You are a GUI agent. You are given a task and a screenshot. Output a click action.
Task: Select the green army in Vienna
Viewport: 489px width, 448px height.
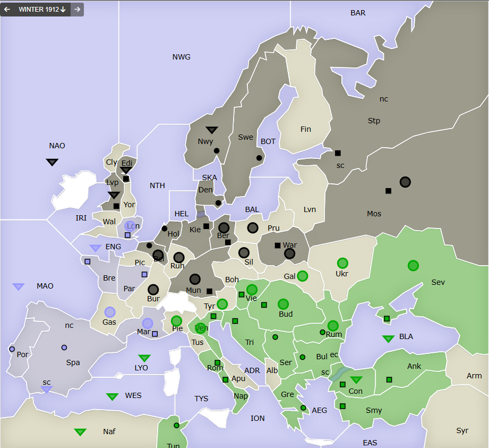[252, 290]
